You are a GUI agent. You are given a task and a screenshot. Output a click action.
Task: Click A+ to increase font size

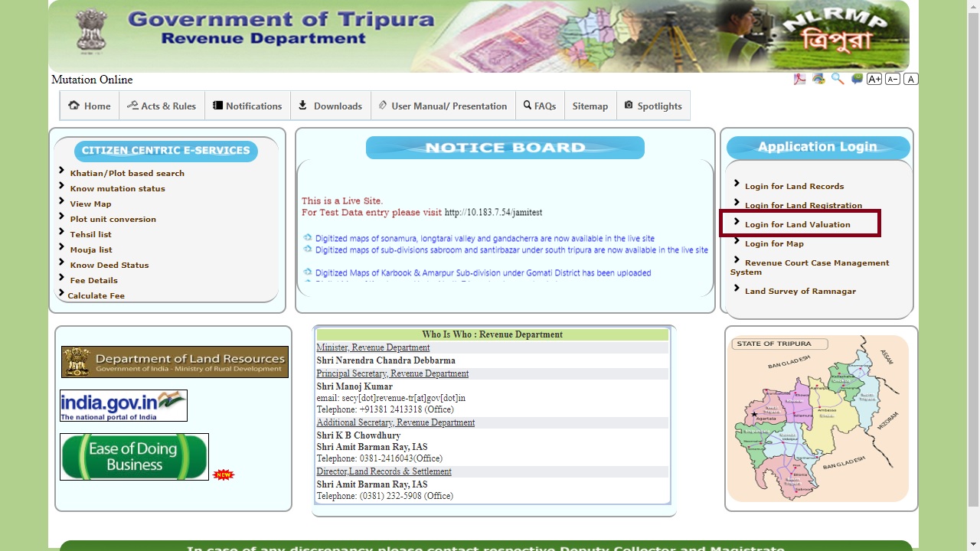coord(874,79)
